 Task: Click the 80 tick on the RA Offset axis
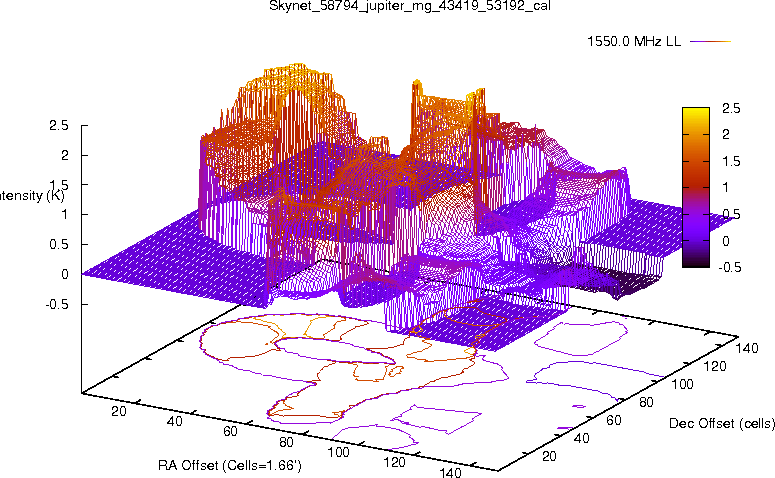[x=286, y=442]
